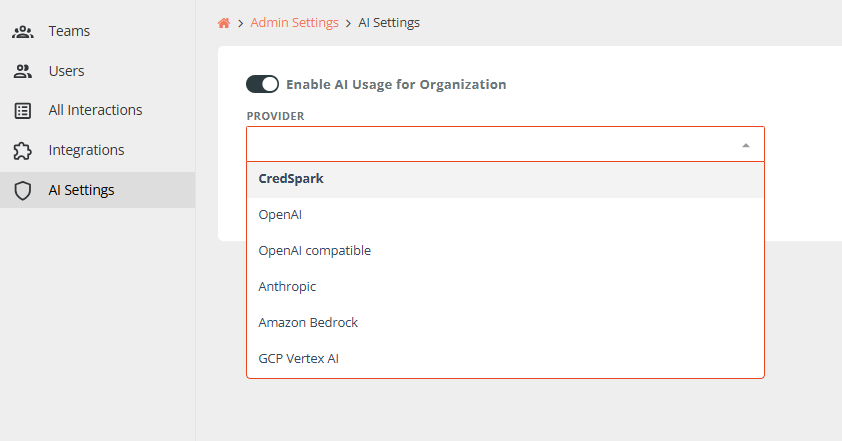This screenshot has width=842, height=441.
Task: Select OpenAI compatible provider option
Action: click(x=505, y=251)
